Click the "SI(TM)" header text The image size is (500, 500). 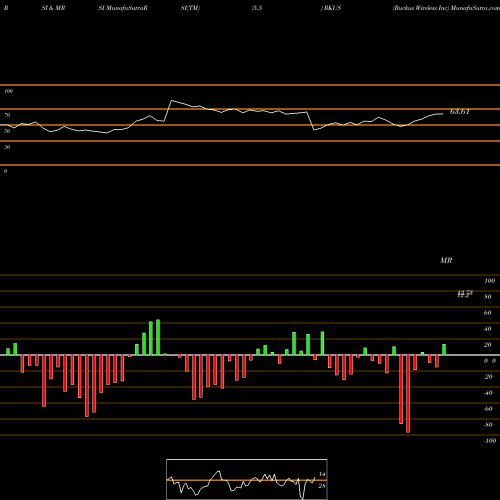click(x=190, y=8)
